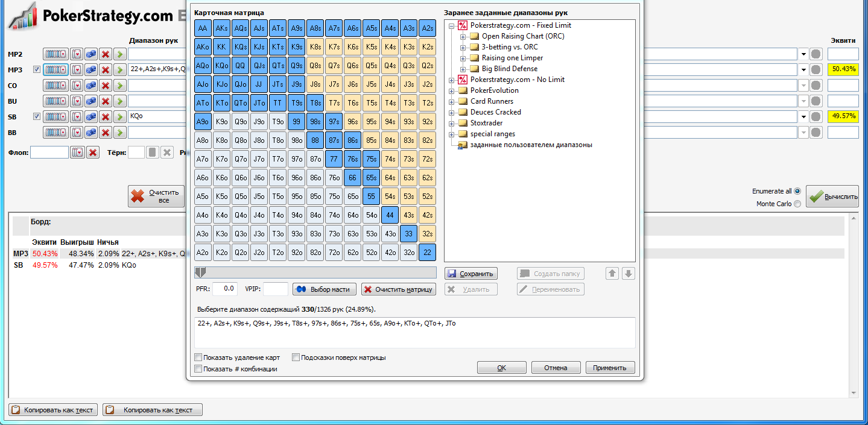This screenshot has height=425, width=868.
Task: Clear the flop with the red X
Action: click(x=93, y=153)
